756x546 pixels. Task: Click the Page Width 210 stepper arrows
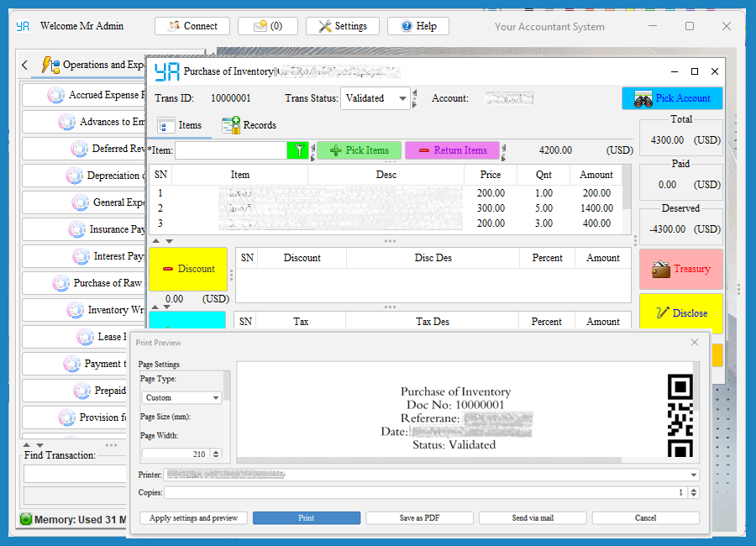point(216,454)
